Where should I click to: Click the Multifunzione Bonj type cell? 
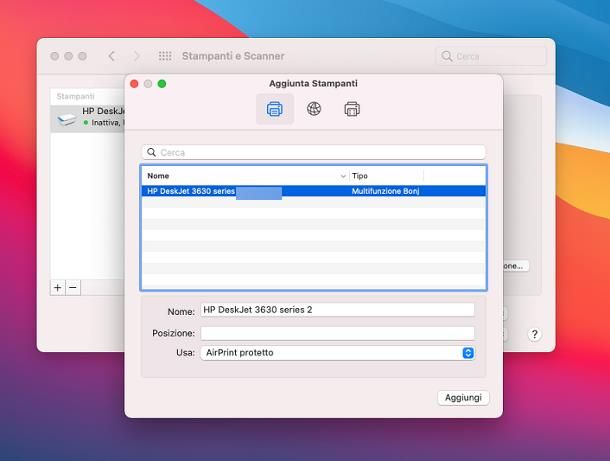coord(385,191)
